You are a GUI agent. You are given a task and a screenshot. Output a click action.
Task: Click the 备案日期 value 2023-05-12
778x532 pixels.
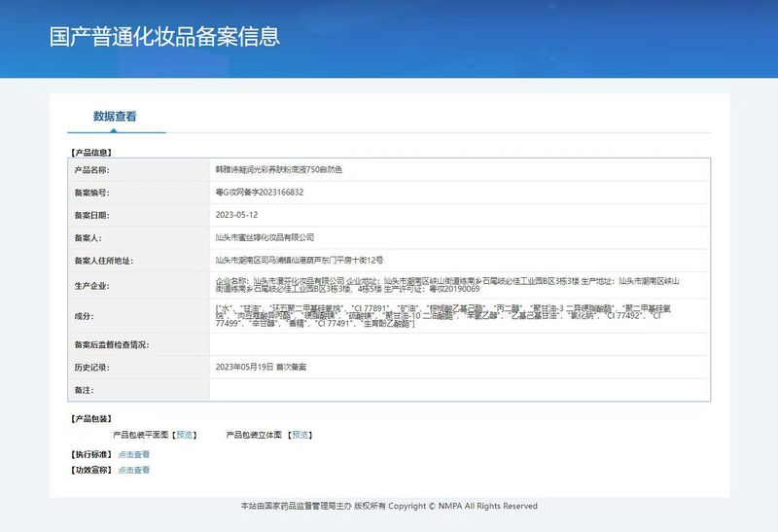(236, 215)
